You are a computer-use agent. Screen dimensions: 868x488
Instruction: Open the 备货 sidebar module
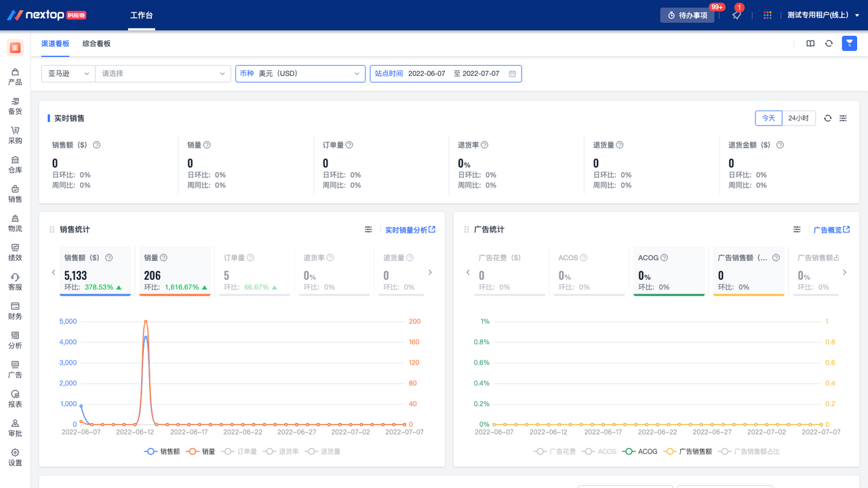pos(15,106)
